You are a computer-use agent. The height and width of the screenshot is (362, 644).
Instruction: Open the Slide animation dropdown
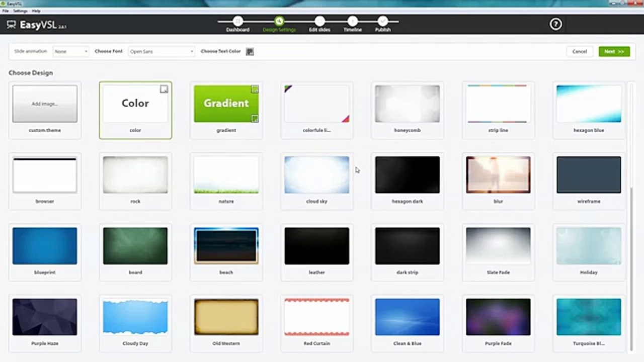[x=71, y=51]
